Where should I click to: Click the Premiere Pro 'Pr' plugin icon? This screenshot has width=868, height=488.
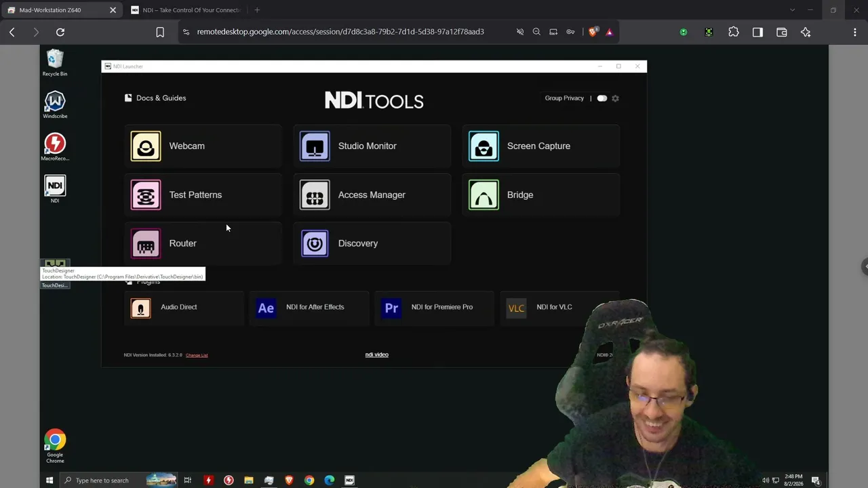coord(391,308)
